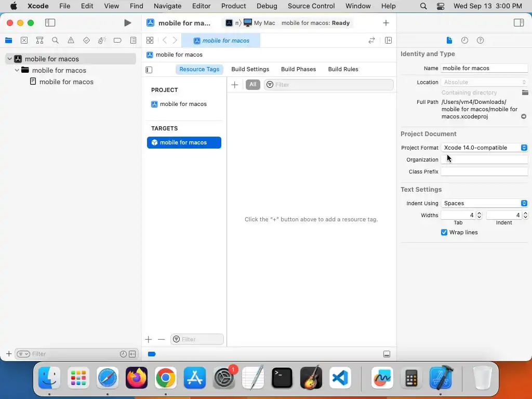Toggle the navigator sidebar button in toolbar
532x399 pixels.
[x=50, y=23]
